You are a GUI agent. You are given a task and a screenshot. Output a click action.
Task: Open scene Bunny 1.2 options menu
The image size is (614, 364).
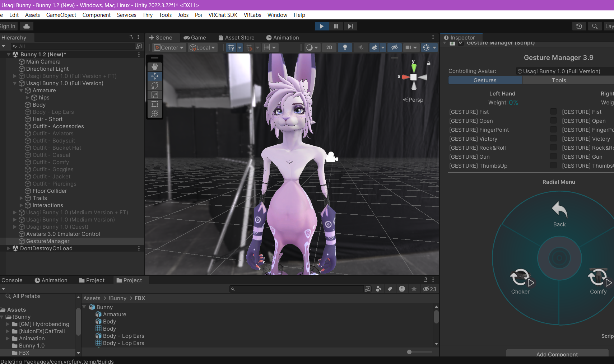(139, 55)
